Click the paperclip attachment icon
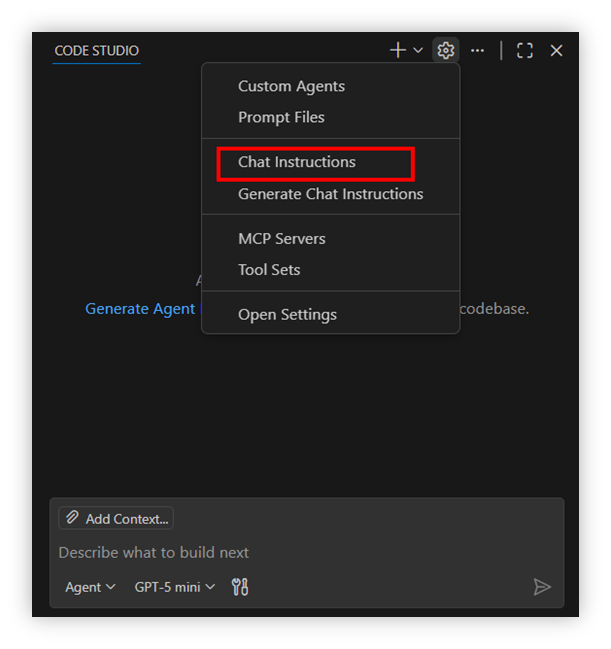The image size is (611, 649). 72,518
